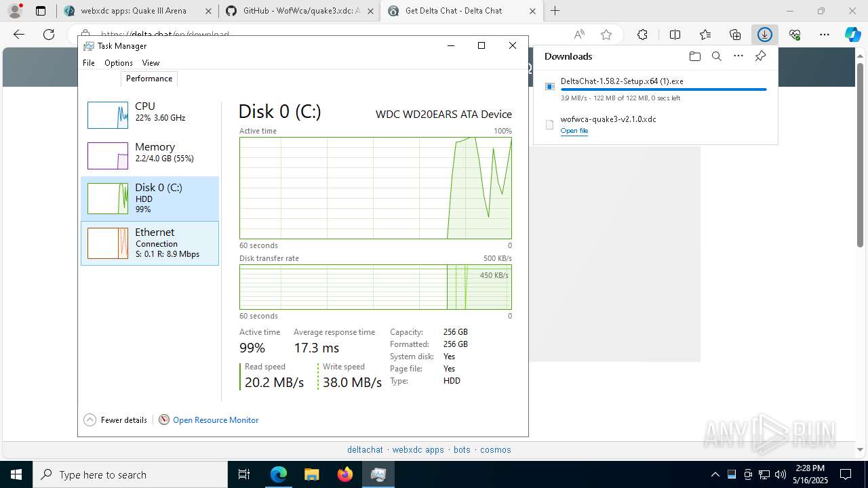
Task: Open Task Manager Options menu
Action: point(119,63)
